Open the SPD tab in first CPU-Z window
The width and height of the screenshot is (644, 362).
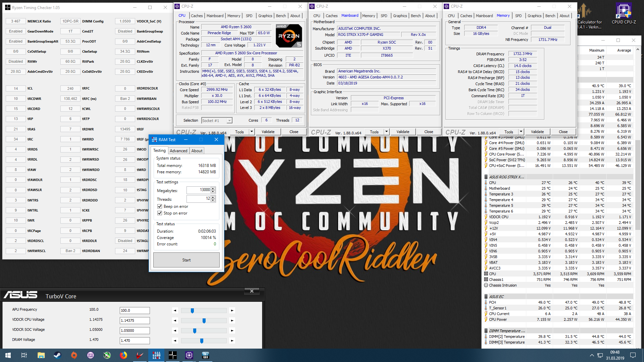(x=249, y=16)
